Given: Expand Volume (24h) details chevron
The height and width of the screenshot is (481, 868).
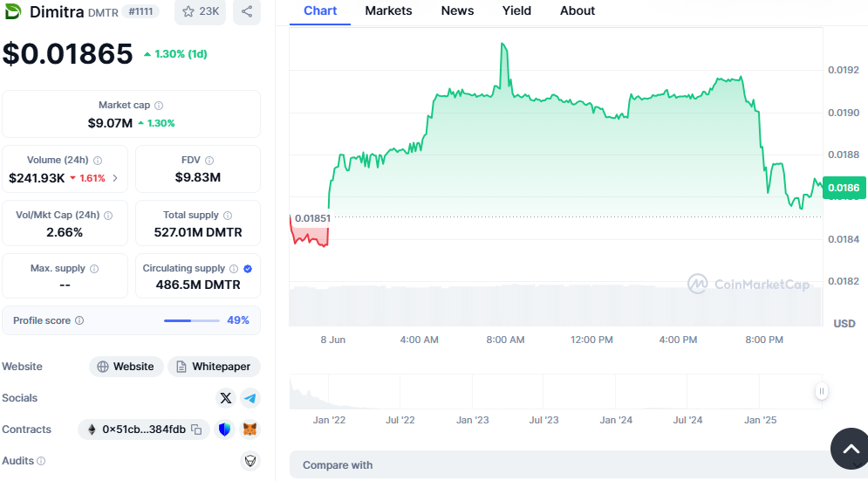Looking at the screenshot, I should [115, 178].
